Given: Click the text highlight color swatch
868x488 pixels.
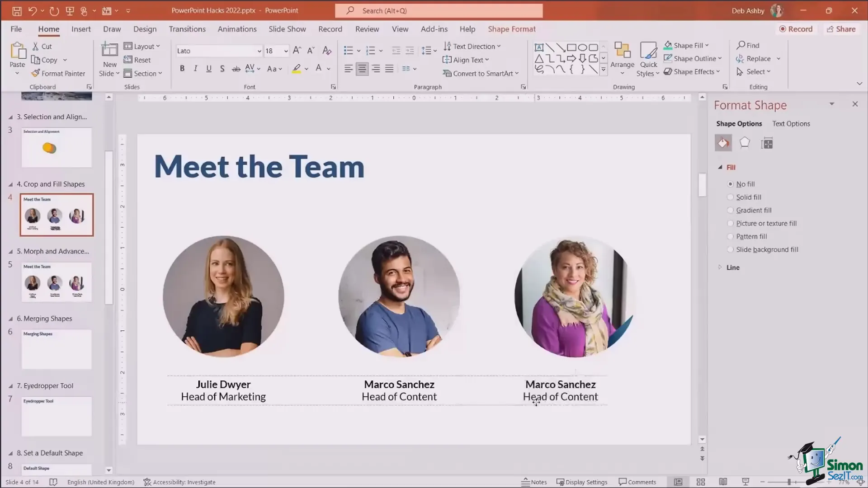Looking at the screenshot, I should point(297,69).
